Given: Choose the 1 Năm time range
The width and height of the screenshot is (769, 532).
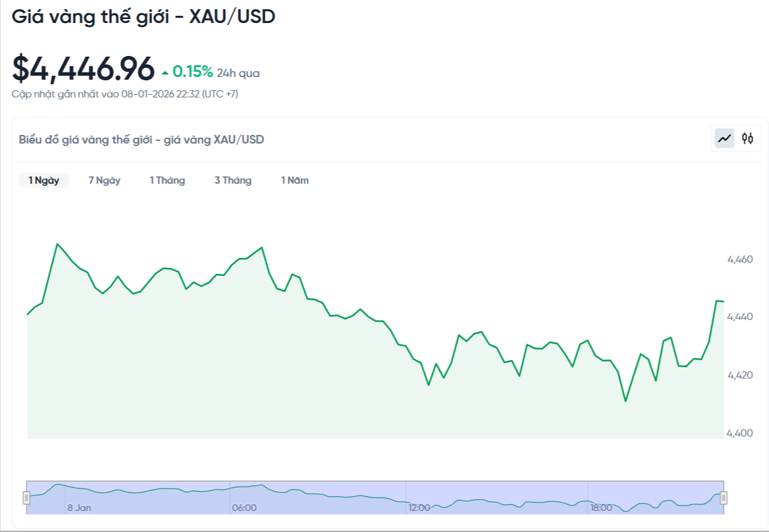Looking at the screenshot, I should click(x=295, y=180).
